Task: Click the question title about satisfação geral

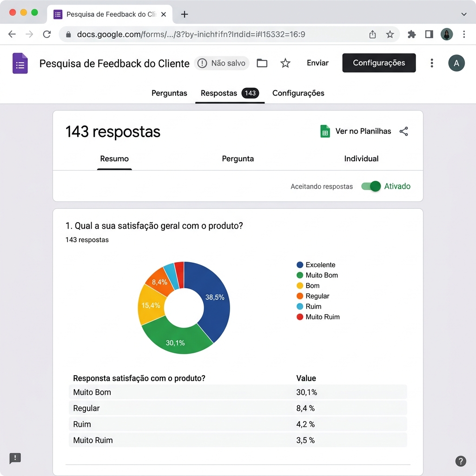Action: [x=154, y=226]
